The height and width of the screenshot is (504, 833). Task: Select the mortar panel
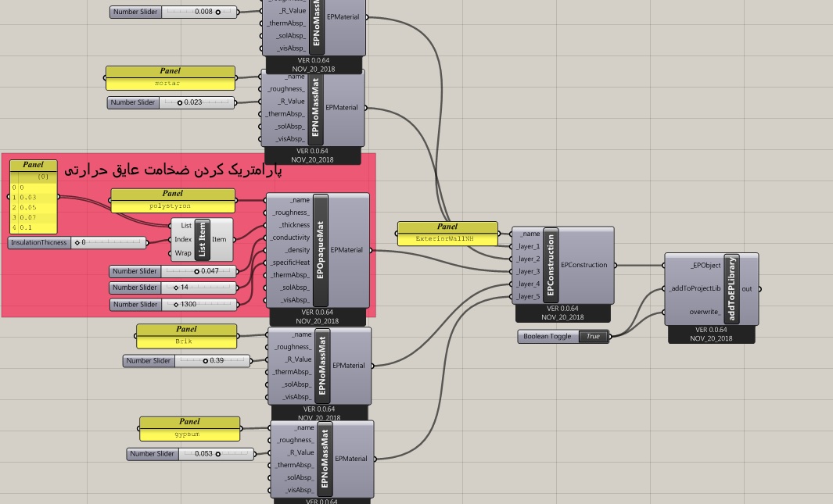(171, 78)
